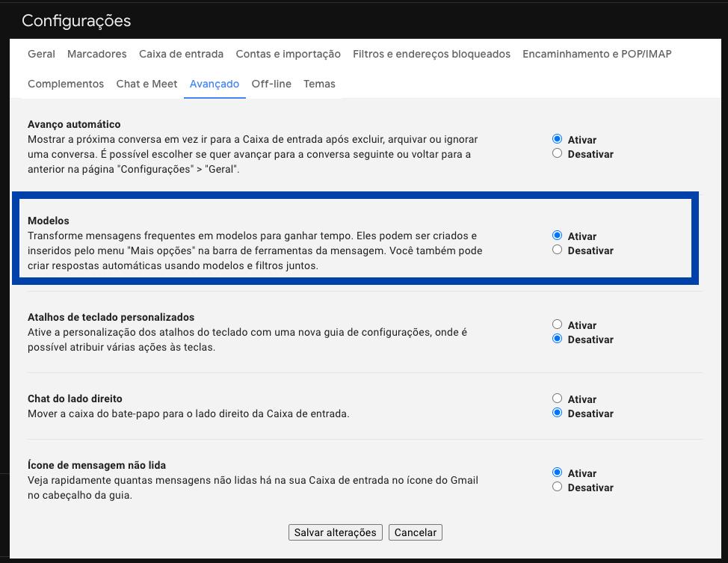Switch to the Marcadores tab
The width and height of the screenshot is (728, 563).
[97, 54]
